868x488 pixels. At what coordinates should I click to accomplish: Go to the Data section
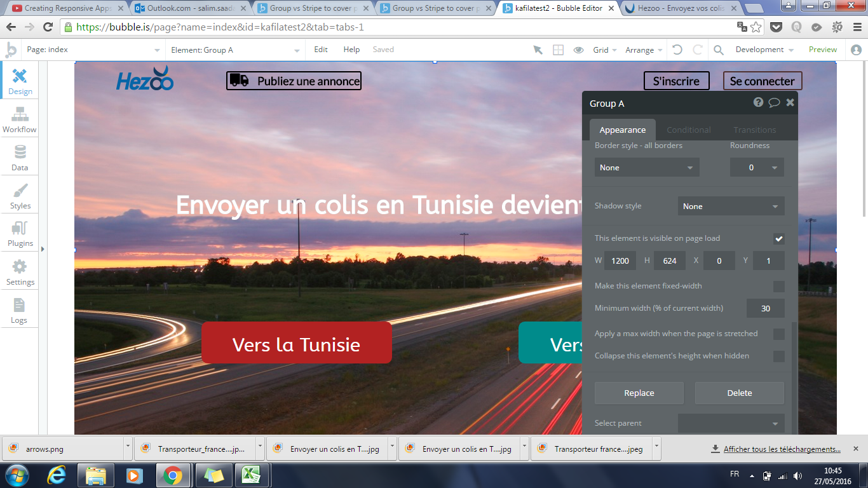[x=20, y=158]
